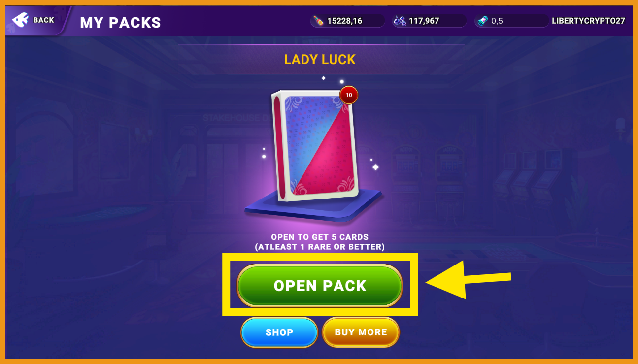
Task: Open the Lady Luck pack with the green button
Action: point(320,286)
